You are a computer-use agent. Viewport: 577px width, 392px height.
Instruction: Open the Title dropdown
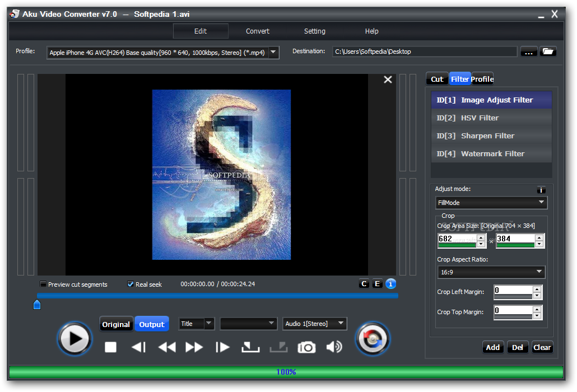point(196,324)
